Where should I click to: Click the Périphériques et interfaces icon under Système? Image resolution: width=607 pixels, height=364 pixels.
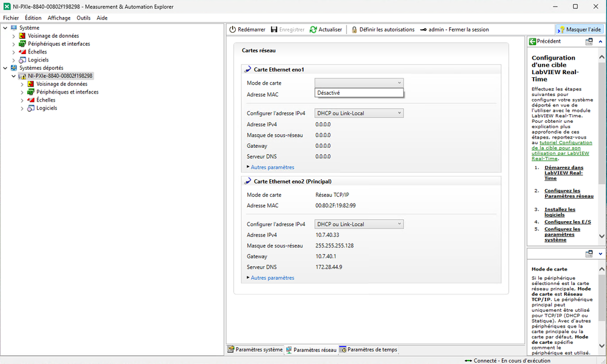22,44
